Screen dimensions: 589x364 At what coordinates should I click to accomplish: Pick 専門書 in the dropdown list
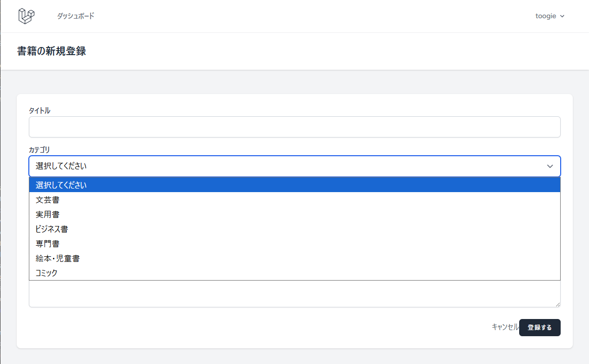click(x=48, y=244)
